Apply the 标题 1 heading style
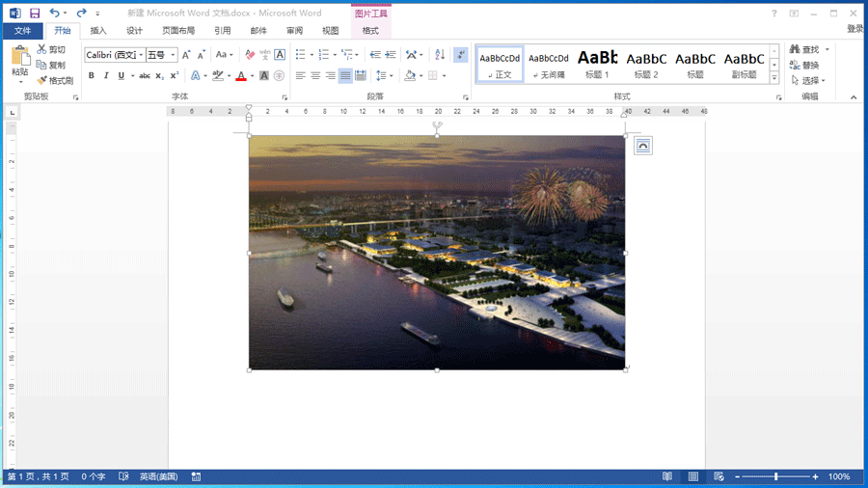Image resolution: width=868 pixels, height=488 pixels. click(x=597, y=64)
